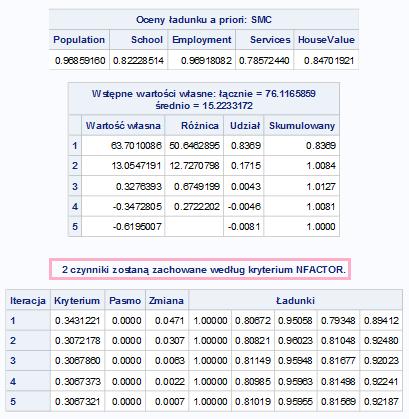
Task: Click difference value 0.2722202
Action: (x=197, y=206)
